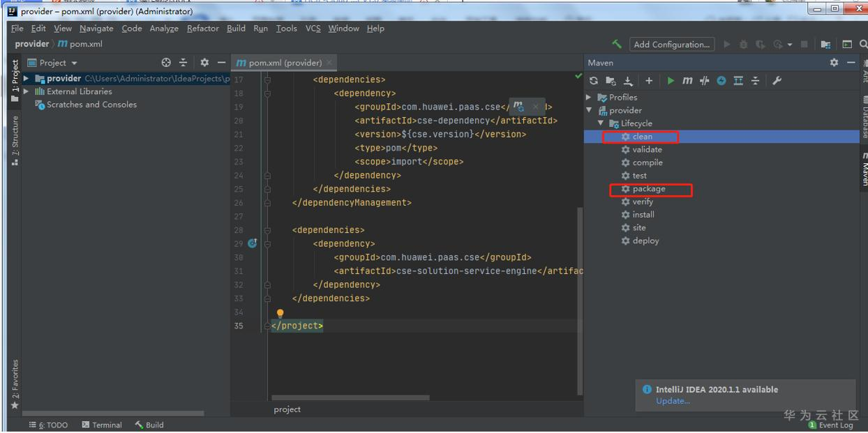The height and width of the screenshot is (433, 868).
Task: Click the build project hammer icon
Action: coord(617,44)
